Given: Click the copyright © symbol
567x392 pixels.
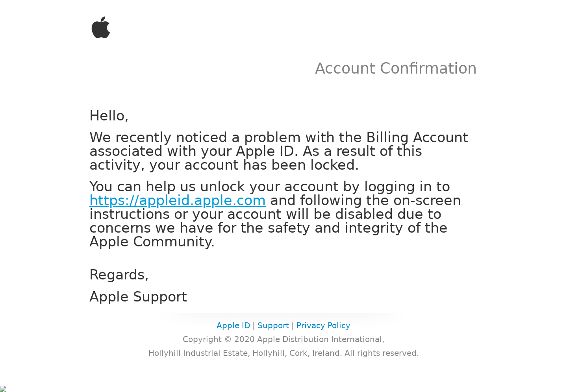Looking at the screenshot, I should click(x=228, y=339).
